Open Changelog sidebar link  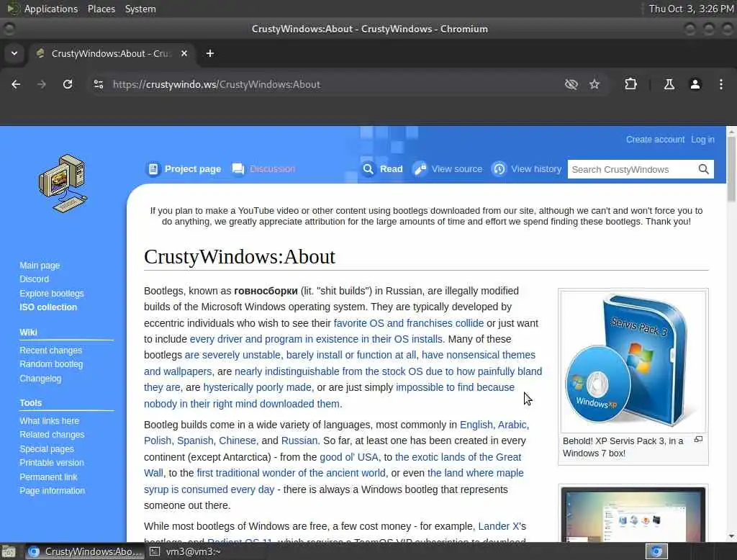(x=40, y=379)
